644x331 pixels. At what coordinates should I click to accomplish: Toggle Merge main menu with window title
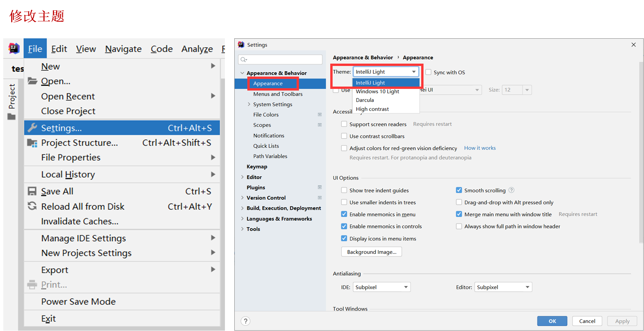click(459, 214)
